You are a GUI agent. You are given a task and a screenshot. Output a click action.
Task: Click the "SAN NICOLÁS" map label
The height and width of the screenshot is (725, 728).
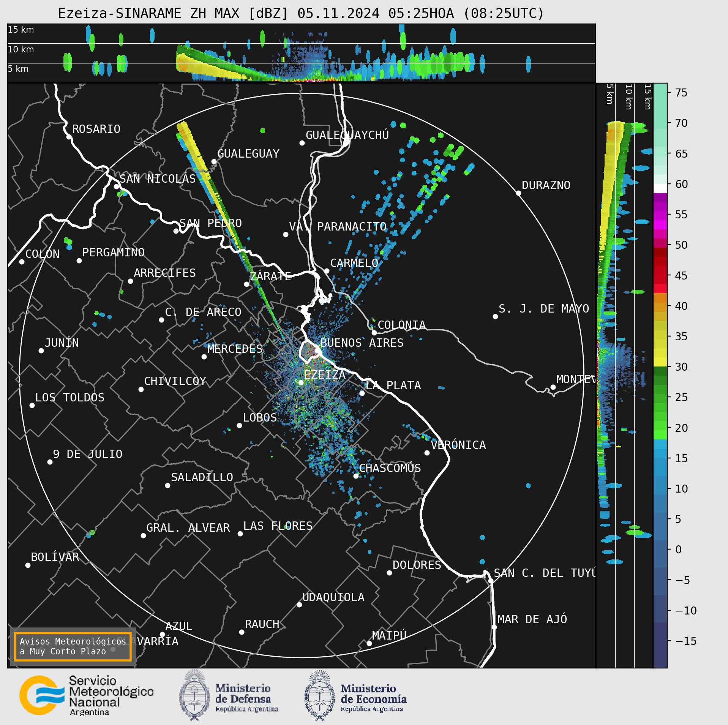coord(158,178)
